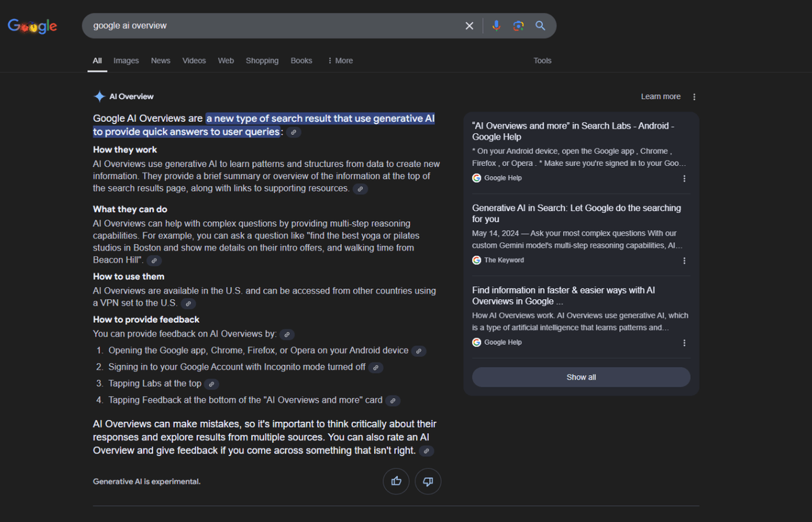This screenshot has width=812, height=522.
Task: Open 'Generative AI in Search' article link
Action: point(577,213)
